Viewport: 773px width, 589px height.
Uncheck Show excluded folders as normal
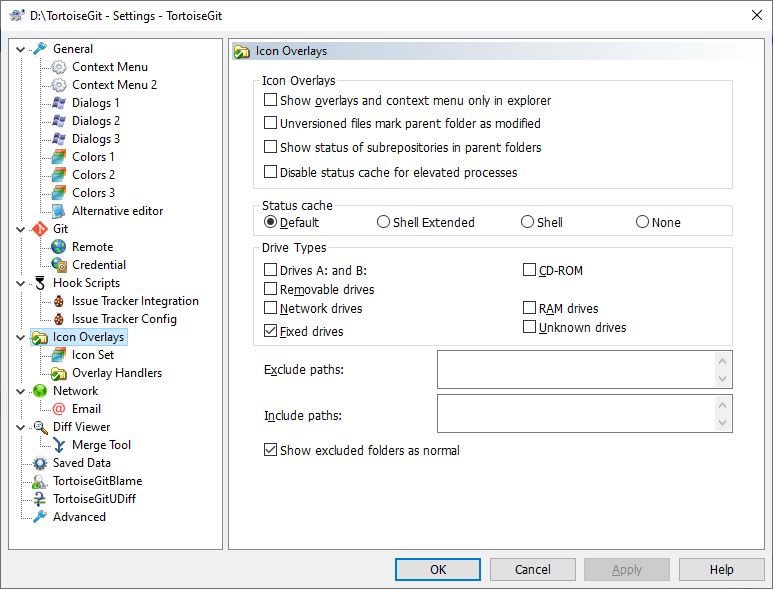pos(271,450)
